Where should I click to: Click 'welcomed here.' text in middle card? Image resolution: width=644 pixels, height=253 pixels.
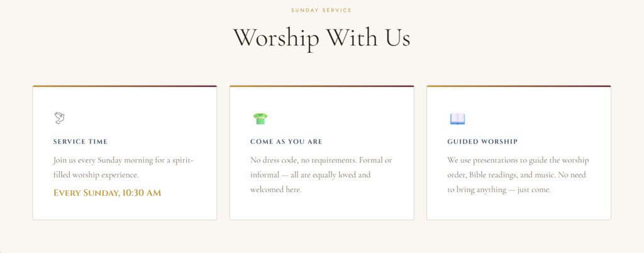276,189
